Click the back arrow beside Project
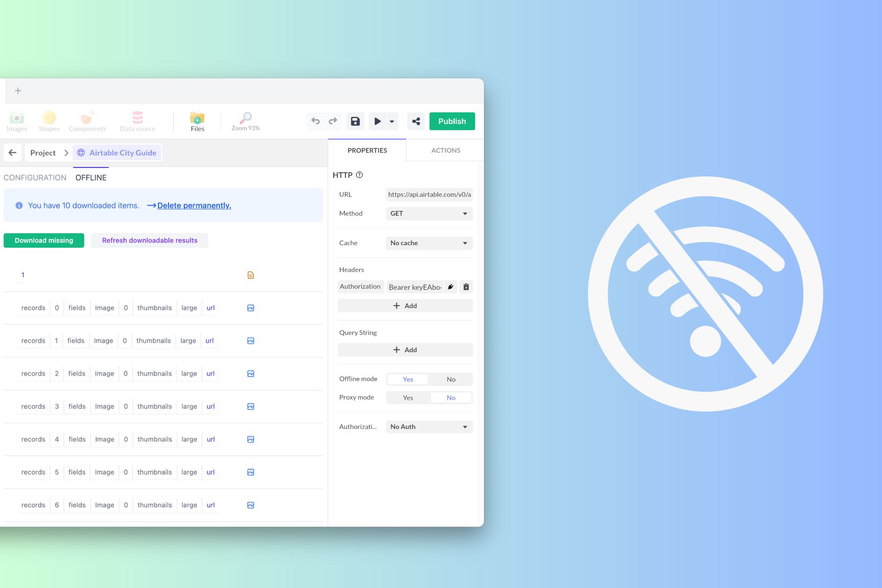This screenshot has height=588, width=882. (13, 153)
